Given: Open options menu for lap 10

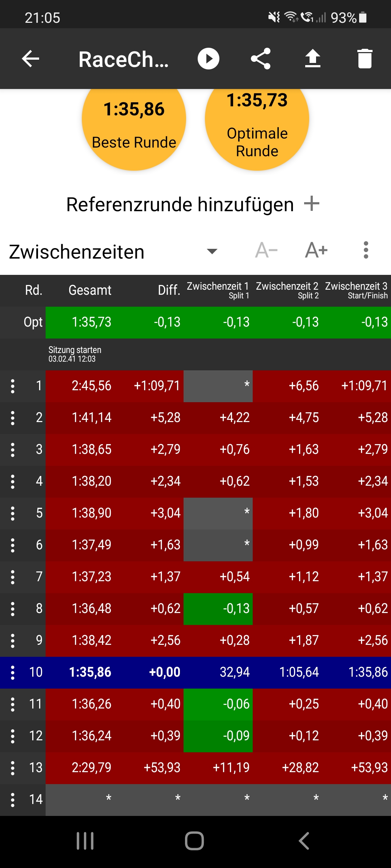Looking at the screenshot, I should (13, 673).
